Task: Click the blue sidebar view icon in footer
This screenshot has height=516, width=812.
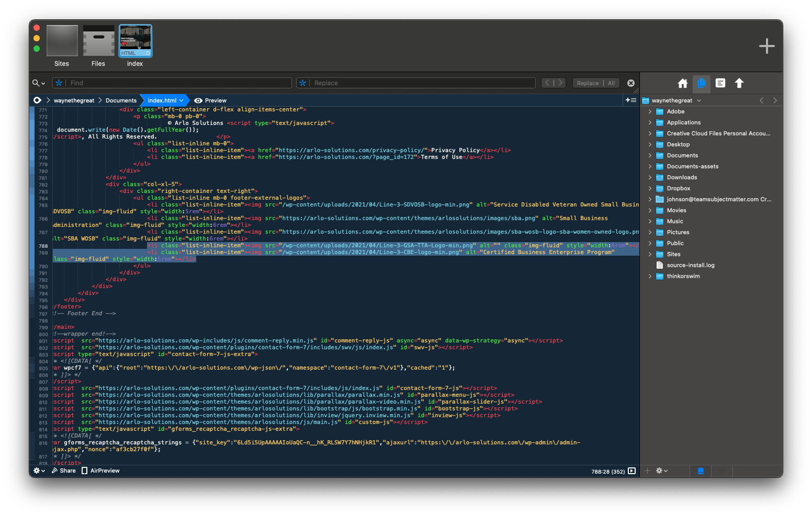Action: point(701,471)
